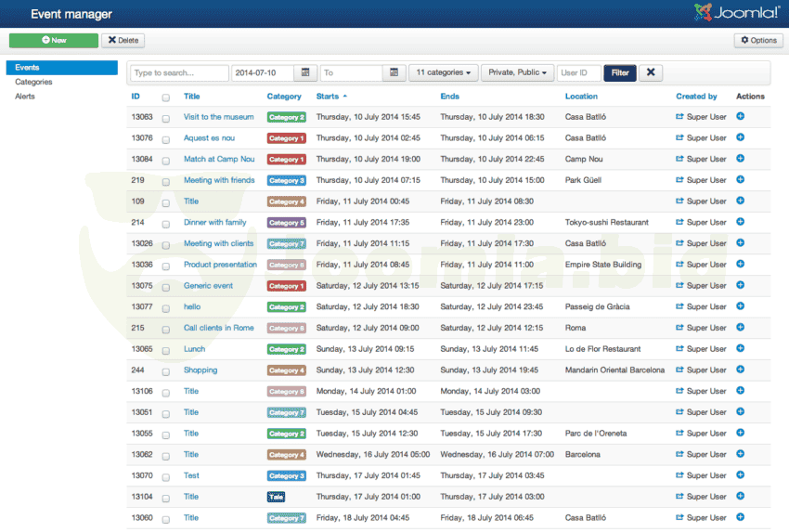
Task: Click the red Category 1 badge for Generic event
Action: pos(286,286)
